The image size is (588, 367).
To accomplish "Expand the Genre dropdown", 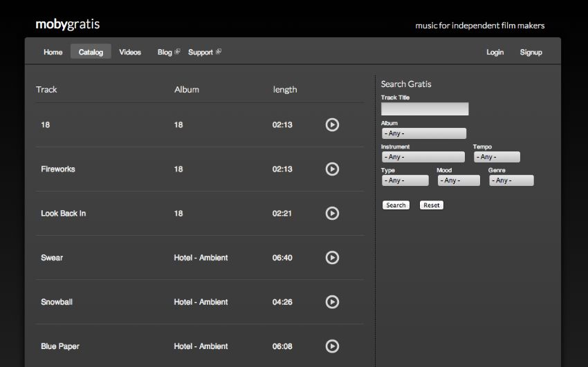I will pyautogui.click(x=511, y=180).
